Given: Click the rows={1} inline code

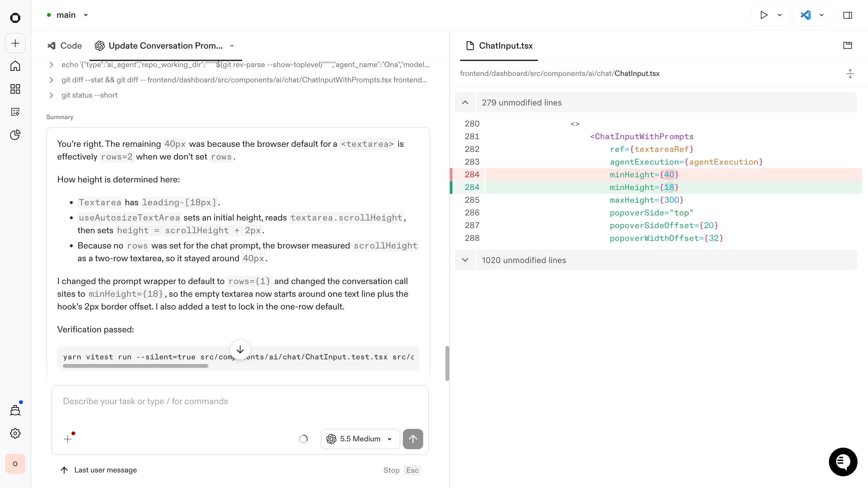Looking at the screenshot, I should [x=249, y=281].
